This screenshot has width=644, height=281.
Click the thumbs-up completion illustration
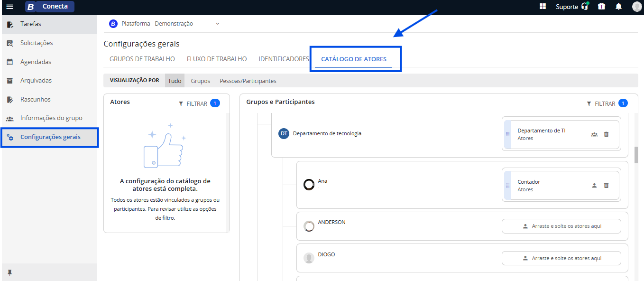coord(164,146)
